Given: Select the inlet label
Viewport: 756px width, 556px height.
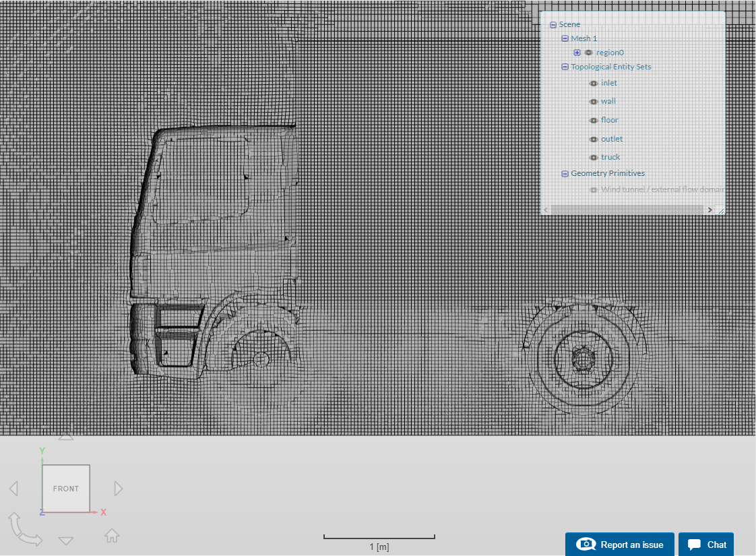Looking at the screenshot, I should 609,83.
